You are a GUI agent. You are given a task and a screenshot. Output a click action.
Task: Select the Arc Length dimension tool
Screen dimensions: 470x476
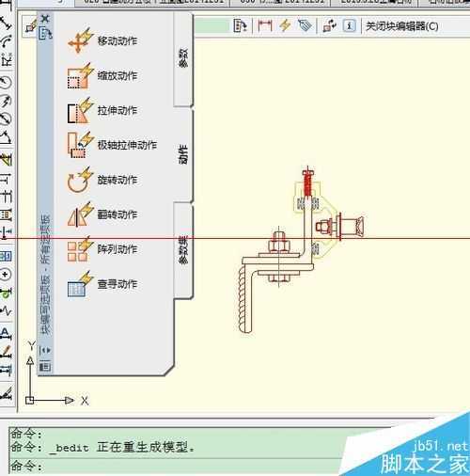7,41
